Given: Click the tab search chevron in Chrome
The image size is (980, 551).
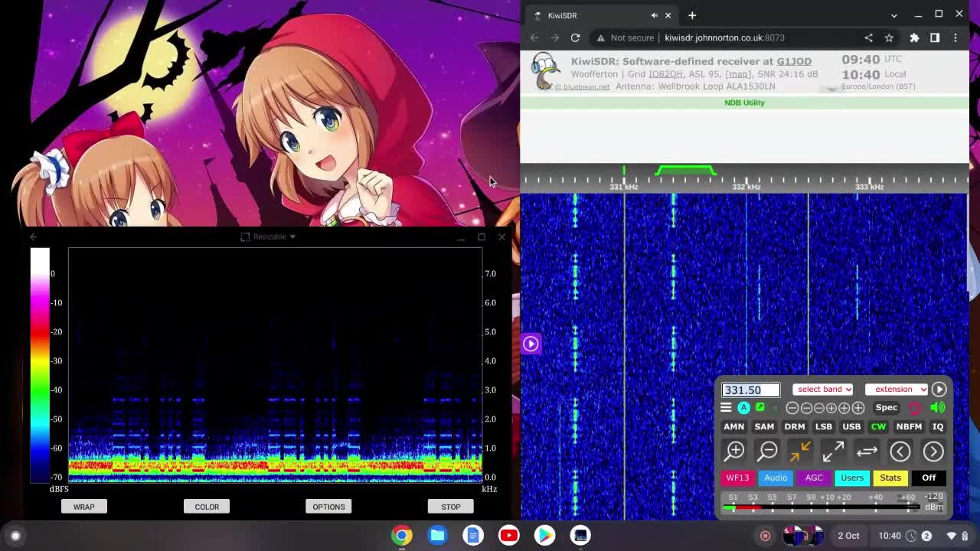Looking at the screenshot, I should tap(894, 15).
